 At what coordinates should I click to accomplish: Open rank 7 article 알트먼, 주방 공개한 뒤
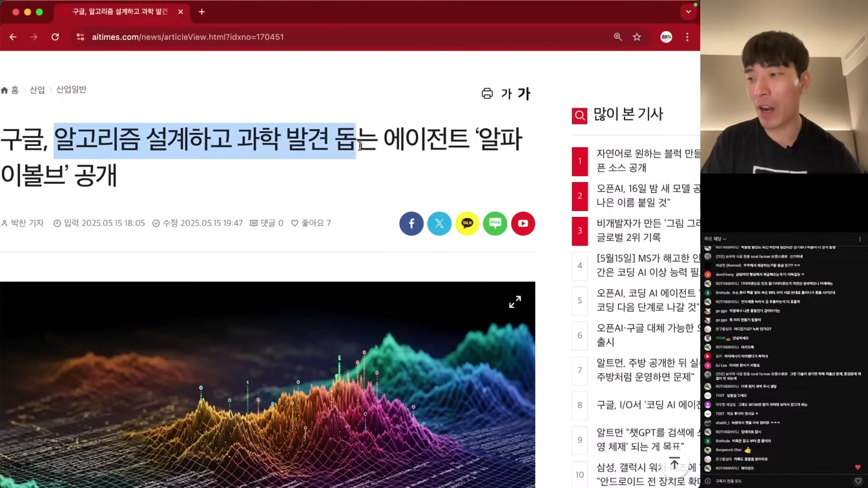pos(648,370)
